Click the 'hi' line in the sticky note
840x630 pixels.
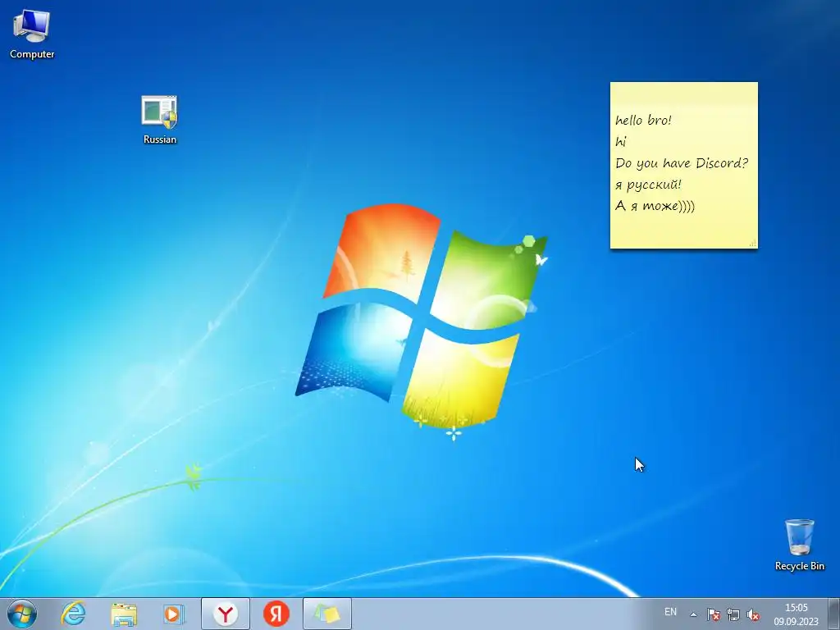click(x=621, y=141)
